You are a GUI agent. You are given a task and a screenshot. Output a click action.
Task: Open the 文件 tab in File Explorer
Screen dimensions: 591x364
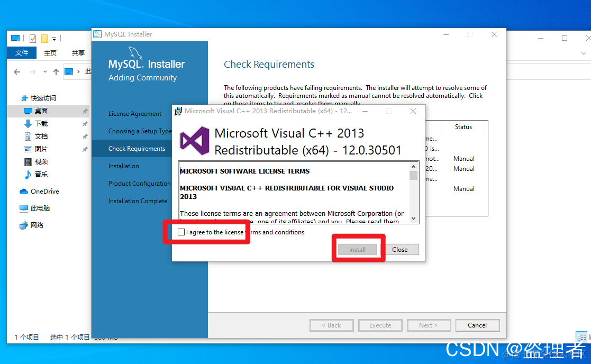click(22, 53)
